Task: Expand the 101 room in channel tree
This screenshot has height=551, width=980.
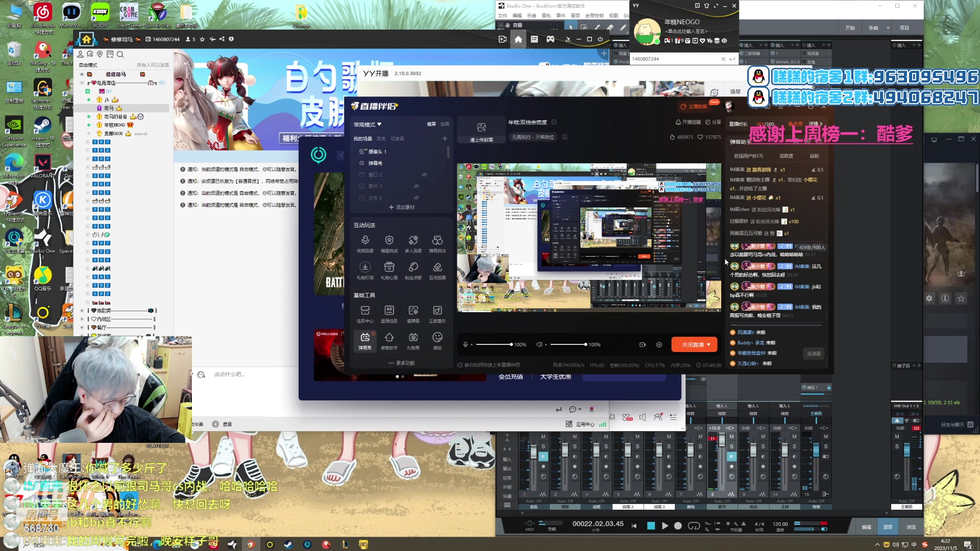Action: 87,142
